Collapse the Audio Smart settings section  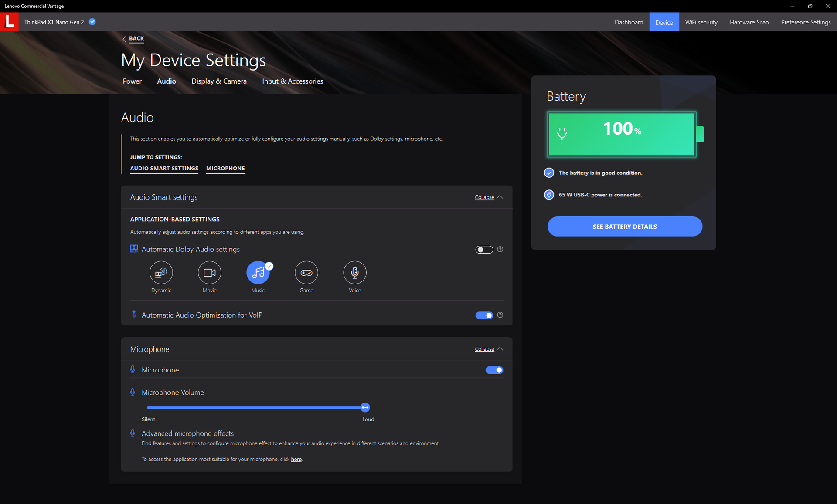click(x=488, y=197)
